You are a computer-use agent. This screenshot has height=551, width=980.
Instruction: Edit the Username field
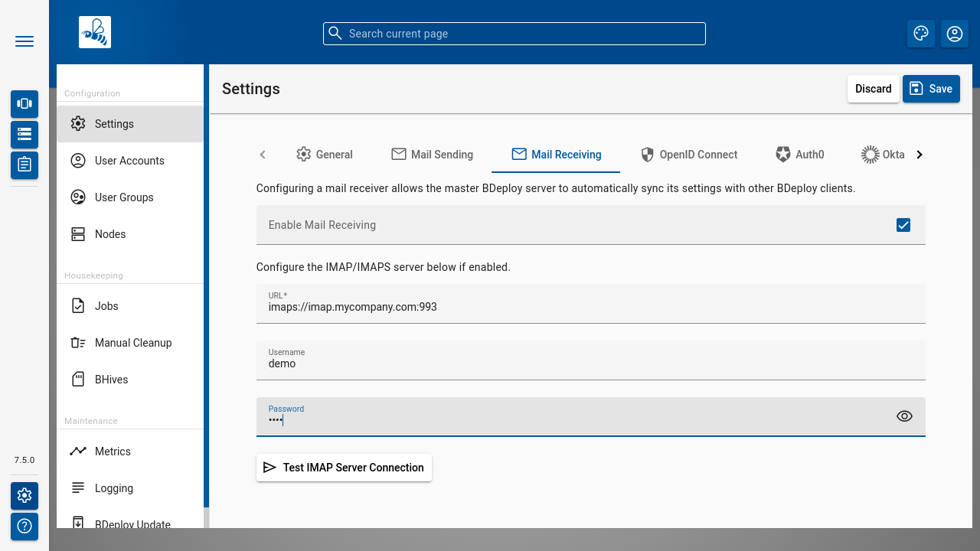[591, 360]
